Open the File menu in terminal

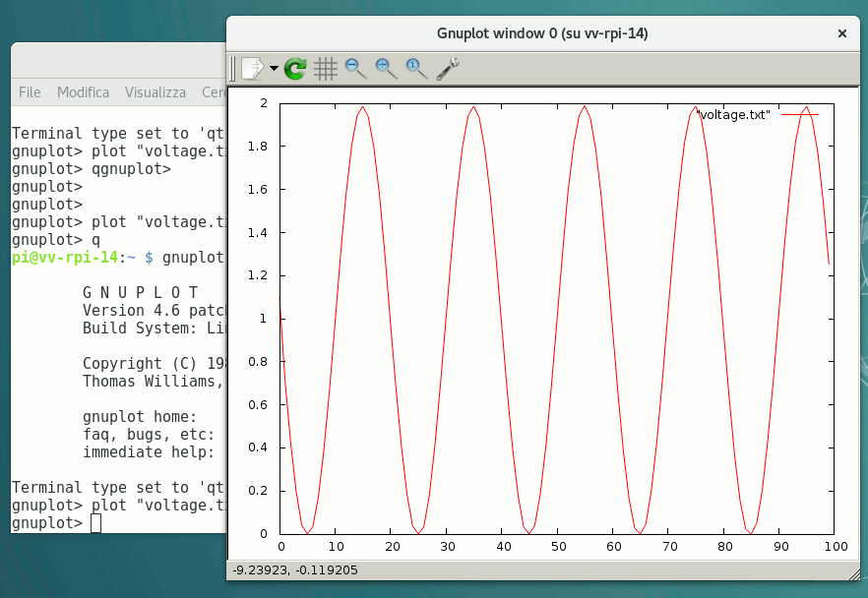[x=30, y=91]
